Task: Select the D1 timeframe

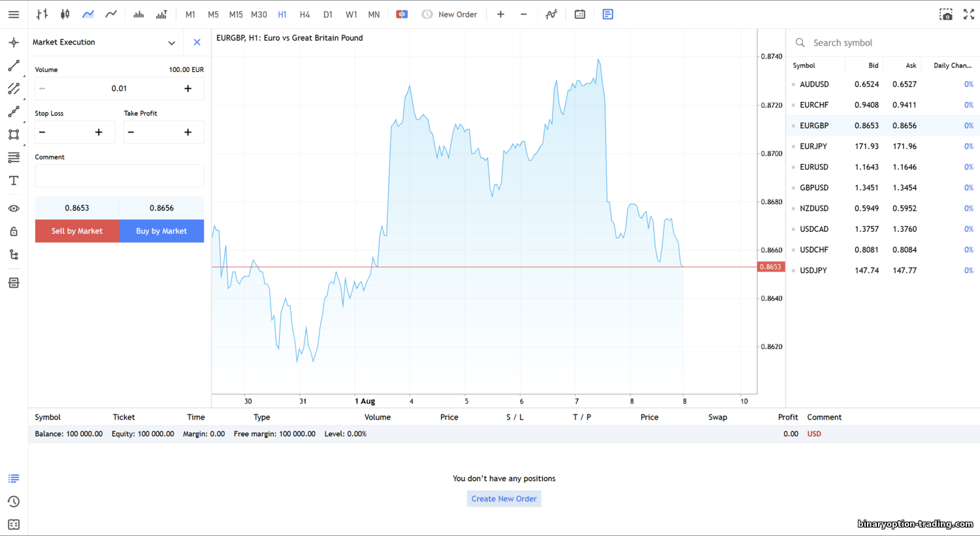Action: (x=328, y=14)
